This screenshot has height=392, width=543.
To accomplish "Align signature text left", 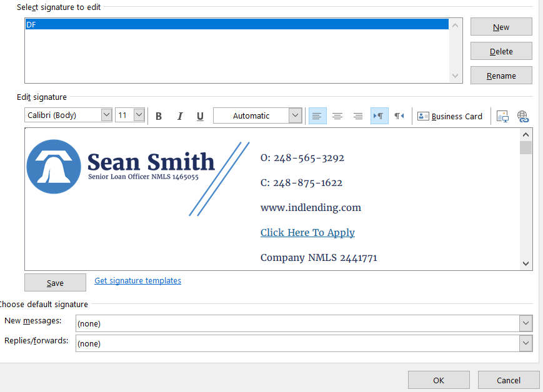I will [317, 116].
